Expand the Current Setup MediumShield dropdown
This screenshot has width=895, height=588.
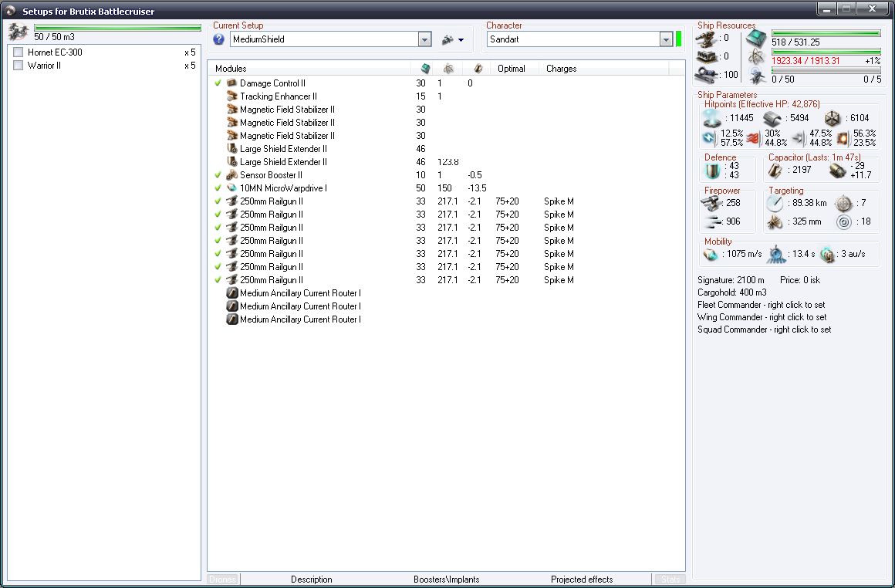424,39
